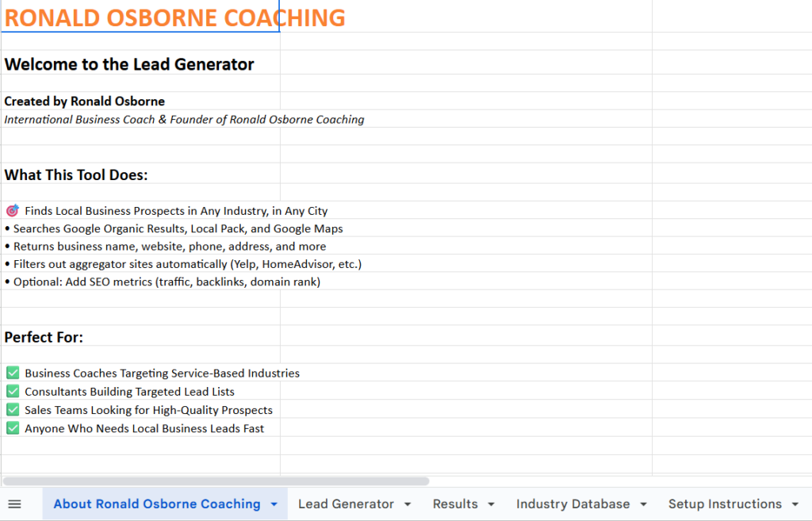Screen dimensions: 812x521
Task: Open the Lead Generator tab dropdown arrow
Action: pyautogui.click(x=408, y=504)
